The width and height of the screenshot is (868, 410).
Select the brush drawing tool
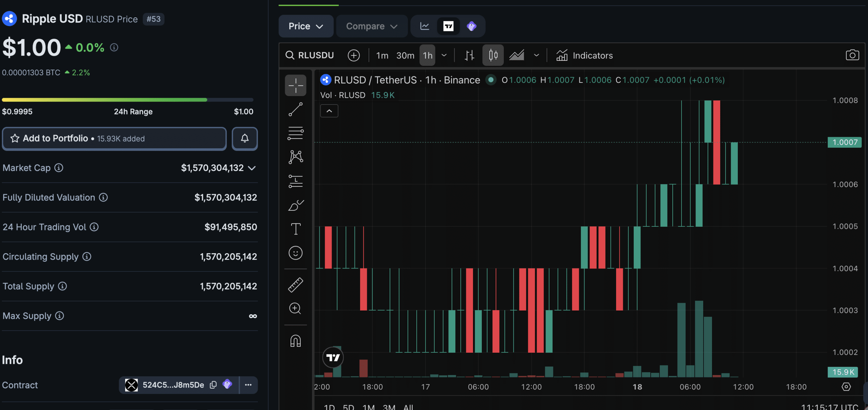295,205
